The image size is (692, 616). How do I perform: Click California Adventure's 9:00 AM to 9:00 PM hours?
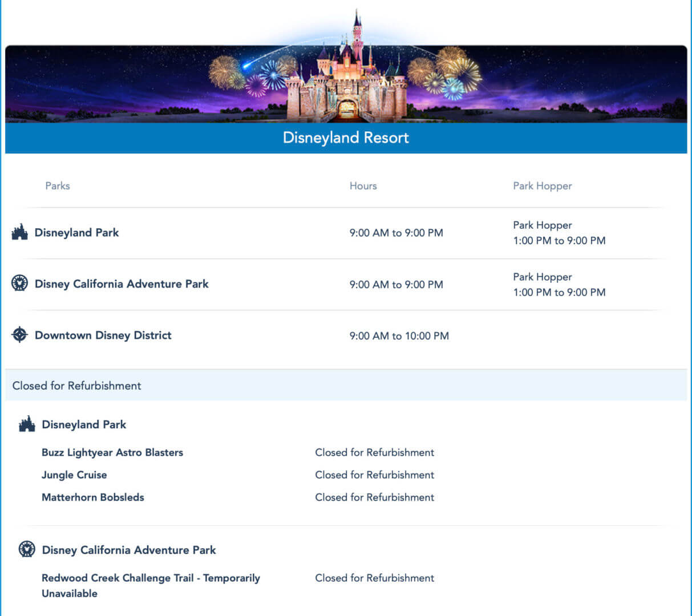tap(396, 285)
